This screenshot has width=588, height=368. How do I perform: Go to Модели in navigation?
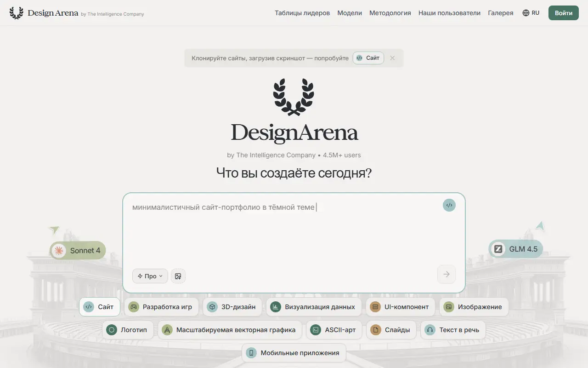click(350, 13)
